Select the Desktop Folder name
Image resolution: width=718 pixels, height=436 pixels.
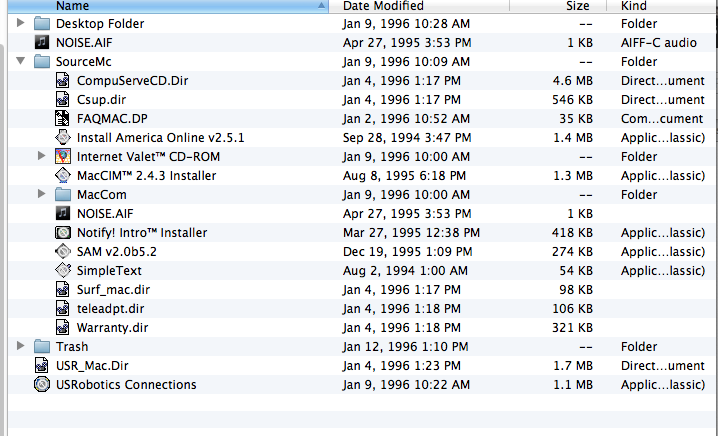point(100,23)
